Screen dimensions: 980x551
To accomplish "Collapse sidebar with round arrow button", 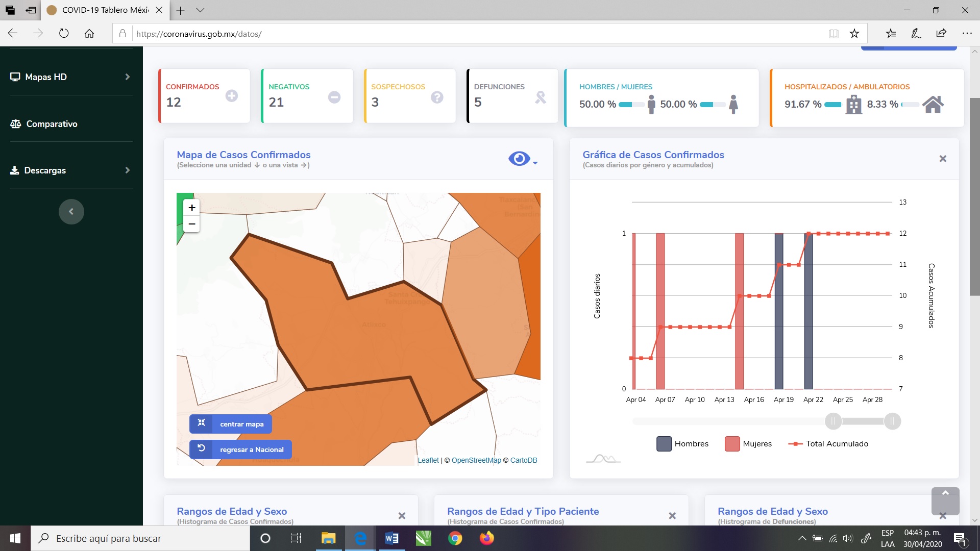I will [x=71, y=212].
